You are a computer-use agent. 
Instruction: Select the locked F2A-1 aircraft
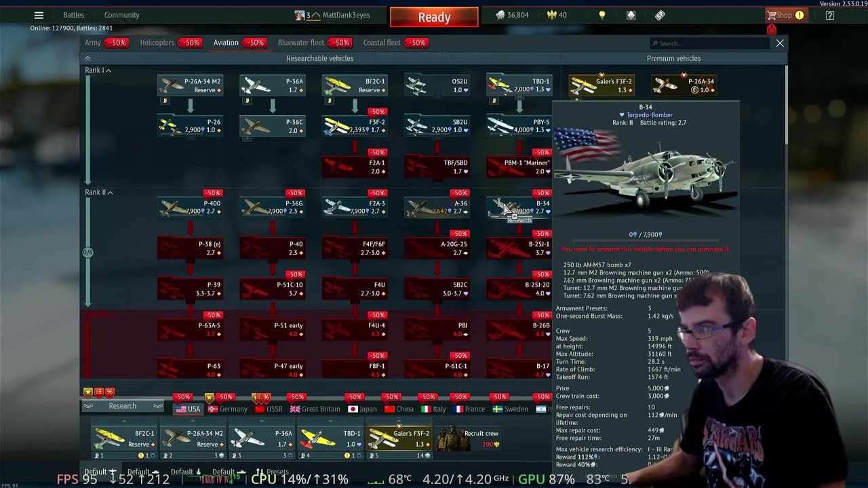pos(355,167)
